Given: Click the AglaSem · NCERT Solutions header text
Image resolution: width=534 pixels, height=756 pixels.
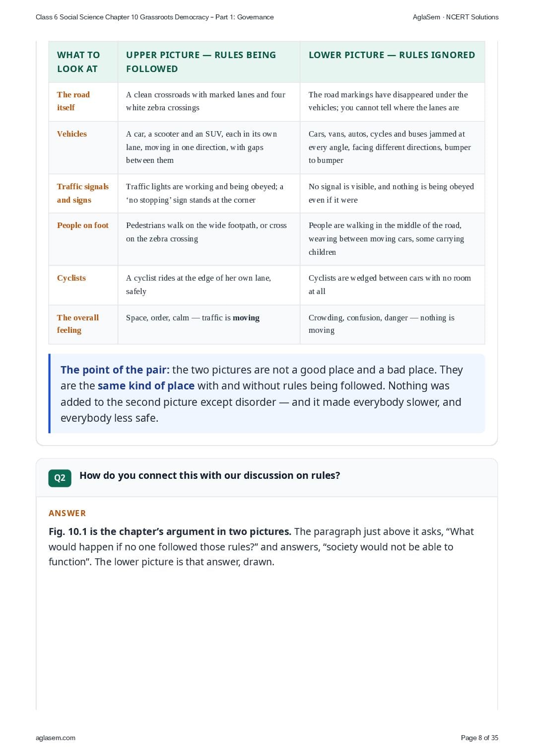Looking at the screenshot, I should [456, 17].
